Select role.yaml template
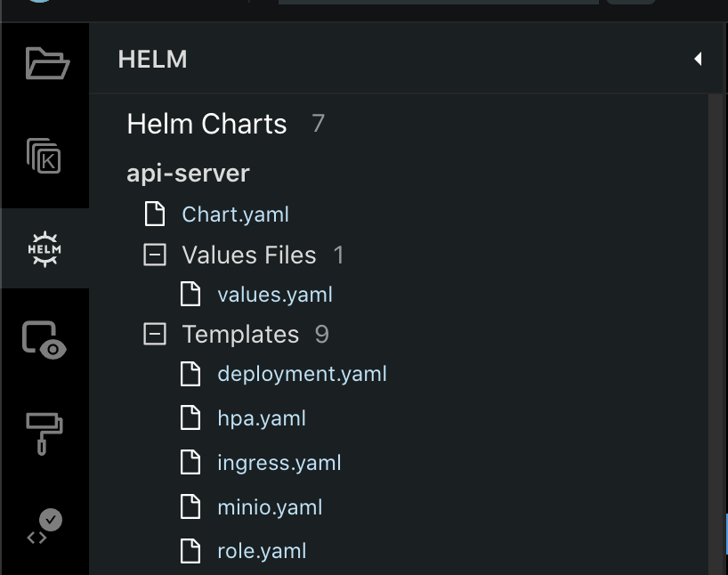Screen dimensions: 728x575 261,551
